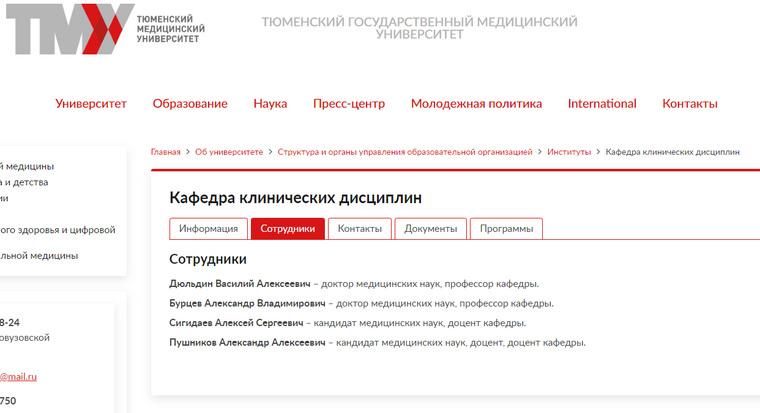Open the Документы tab

click(430, 228)
